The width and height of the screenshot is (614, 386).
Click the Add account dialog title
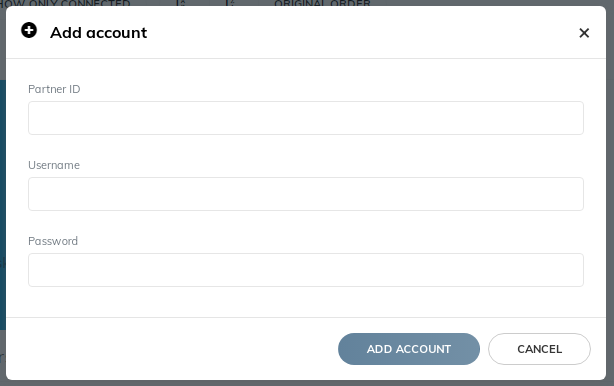(99, 33)
